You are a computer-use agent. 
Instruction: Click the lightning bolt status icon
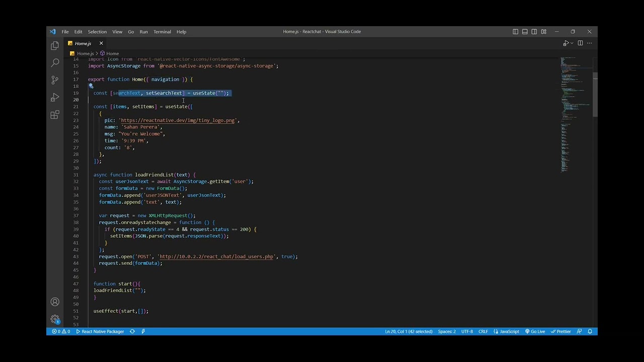pos(143,331)
